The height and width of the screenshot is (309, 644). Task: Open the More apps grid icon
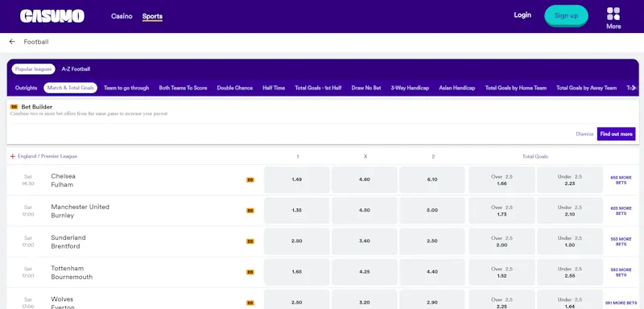coord(613,14)
